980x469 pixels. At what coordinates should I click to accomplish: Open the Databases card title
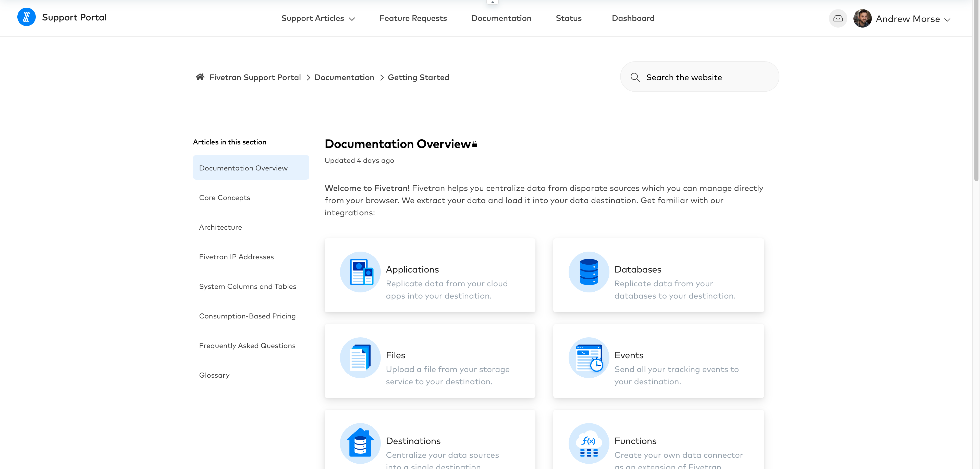pyautogui.click(x=638, y=269)
